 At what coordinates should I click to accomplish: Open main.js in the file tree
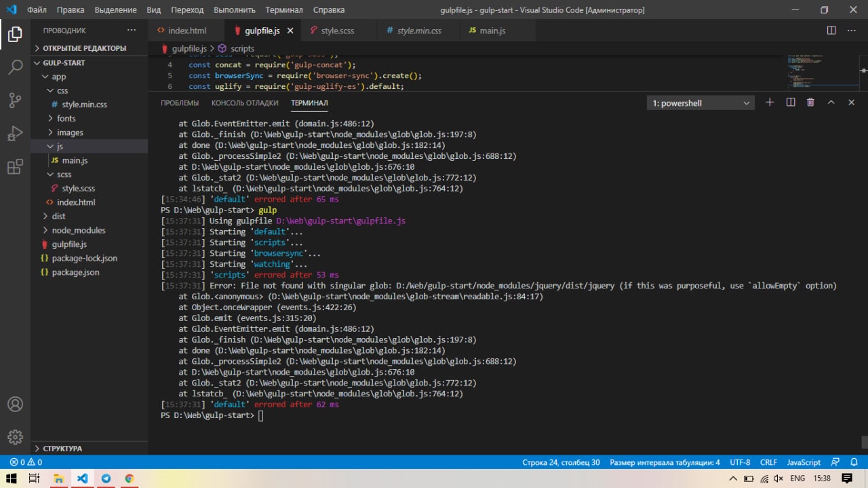[89, 160]
